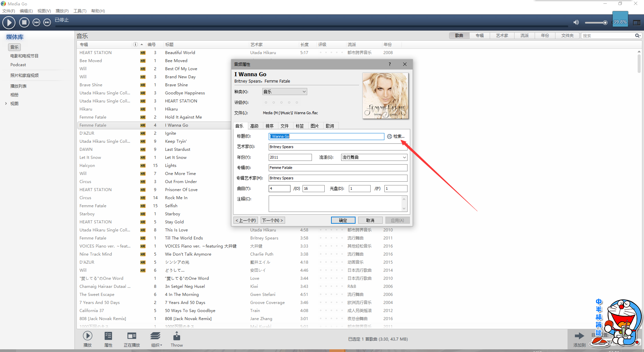The width and height of the screenshot is (644, 352).
Task: Go to previous track with 上一个(P) button
Action: tap(246, 220)
